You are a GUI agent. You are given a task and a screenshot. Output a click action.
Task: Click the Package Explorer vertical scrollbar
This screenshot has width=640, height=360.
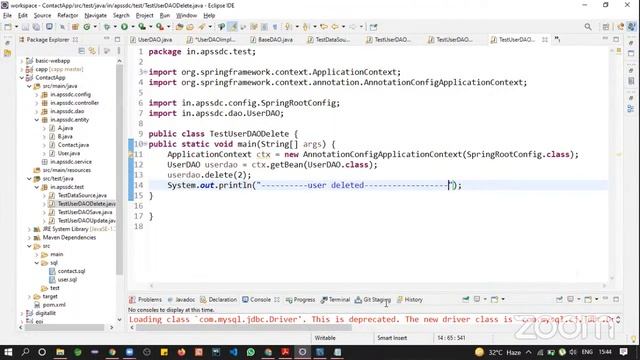point(119,169)
